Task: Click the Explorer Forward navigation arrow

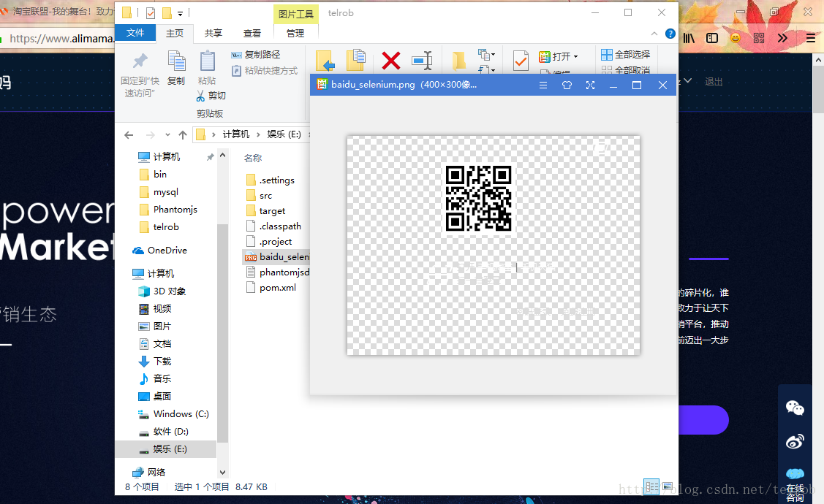Action: tap(151, 135)
